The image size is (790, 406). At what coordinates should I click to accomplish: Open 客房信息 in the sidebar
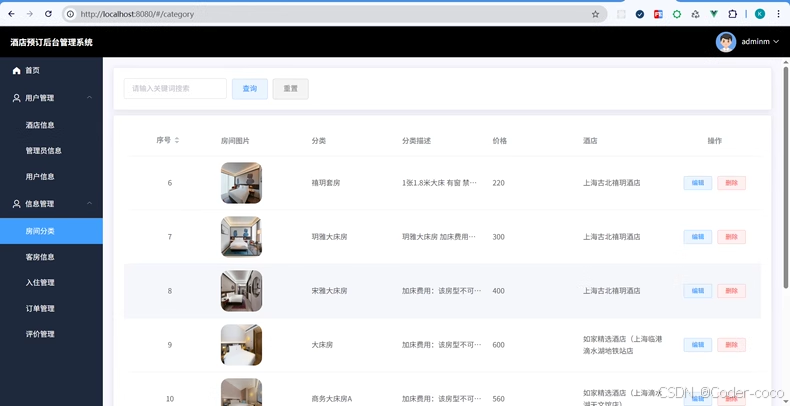(51, 257)
